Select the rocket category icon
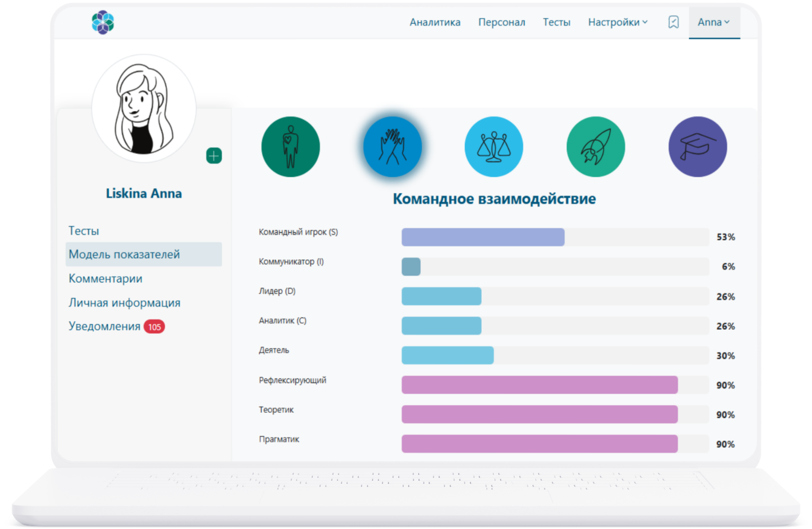This screenshot has width=812, height=529. point(596,147)
